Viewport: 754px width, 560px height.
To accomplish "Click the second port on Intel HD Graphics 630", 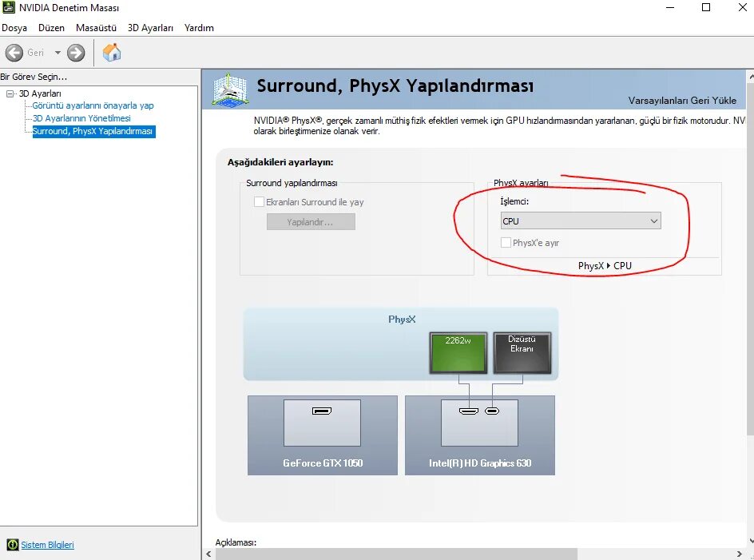I will point(492,411).
